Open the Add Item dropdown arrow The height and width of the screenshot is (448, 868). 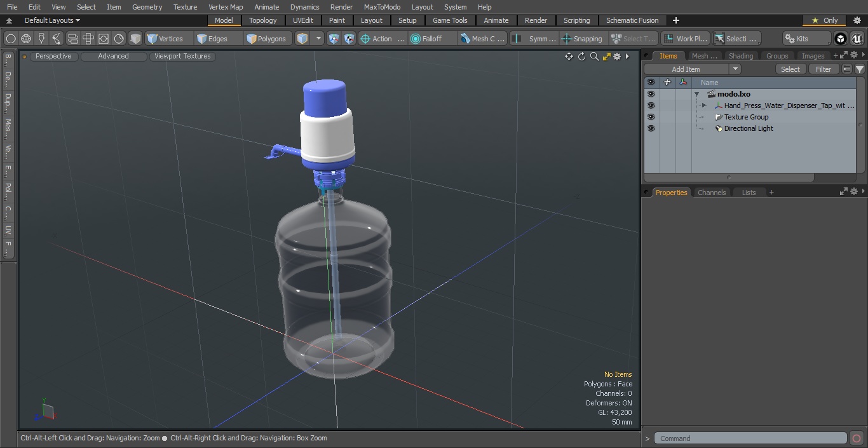735,69
